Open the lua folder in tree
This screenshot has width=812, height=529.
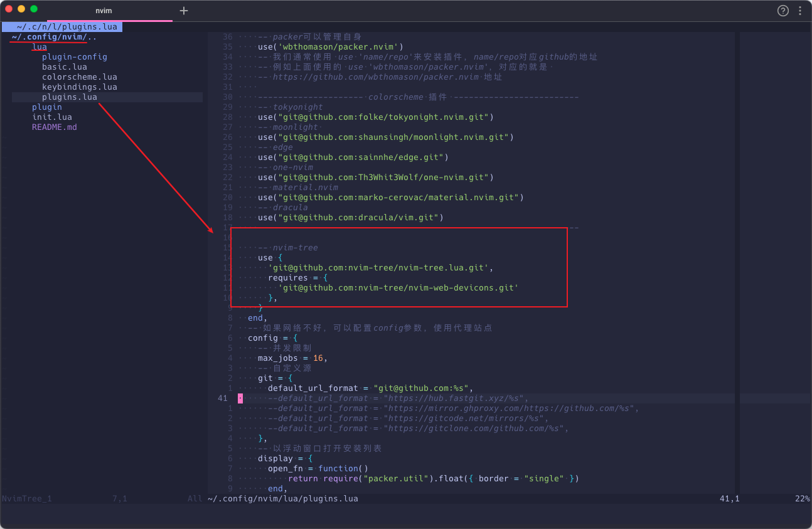pyautogui.click(x=40, y=47)
